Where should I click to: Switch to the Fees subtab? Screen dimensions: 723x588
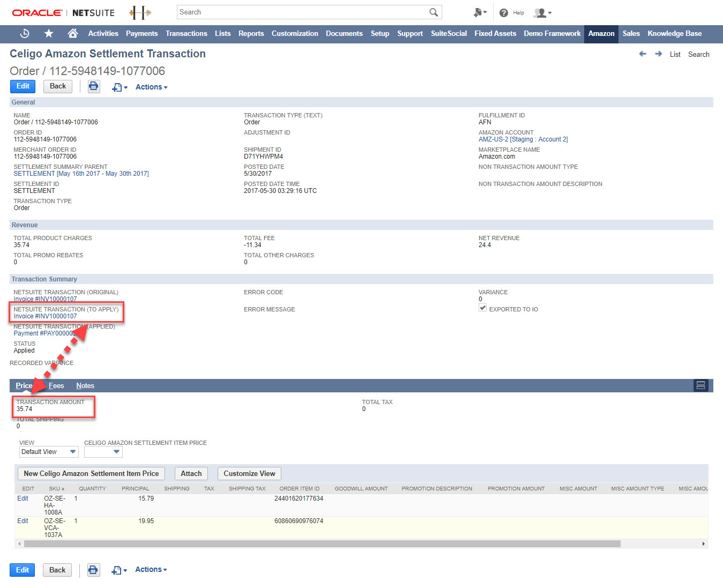coord(56,385)
